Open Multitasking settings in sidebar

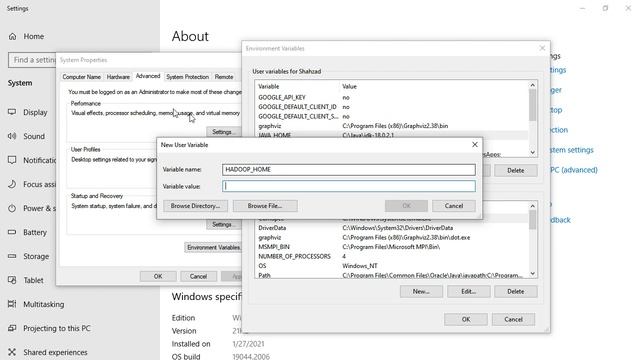tap(36, 304)
